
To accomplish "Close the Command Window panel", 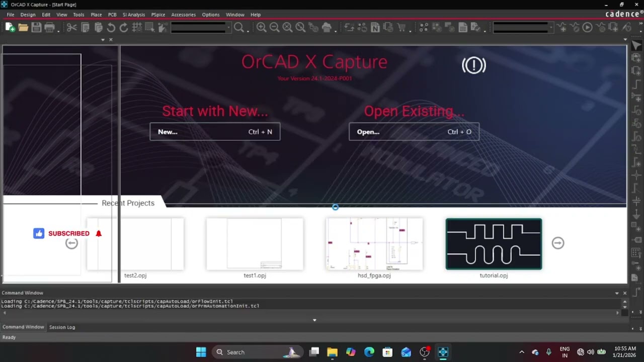I will [x=625, y=293].
